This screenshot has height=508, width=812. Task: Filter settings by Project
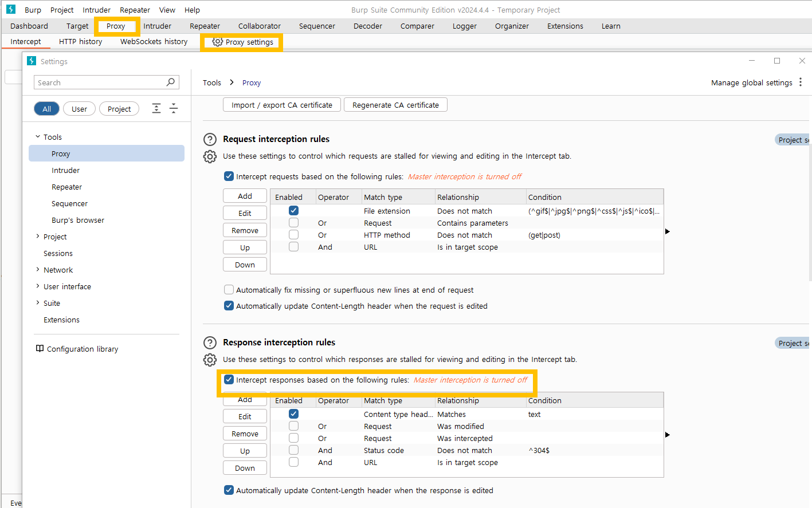(119, 109)
